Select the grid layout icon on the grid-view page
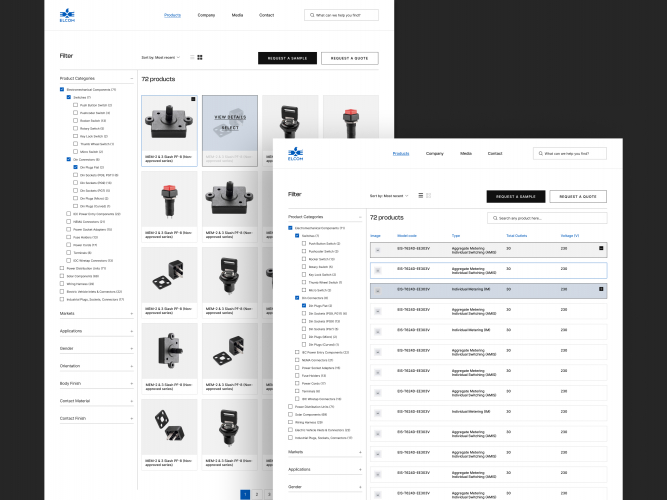Image resolution: width=667 pixels, height=500 pixels. pos(200,57)
